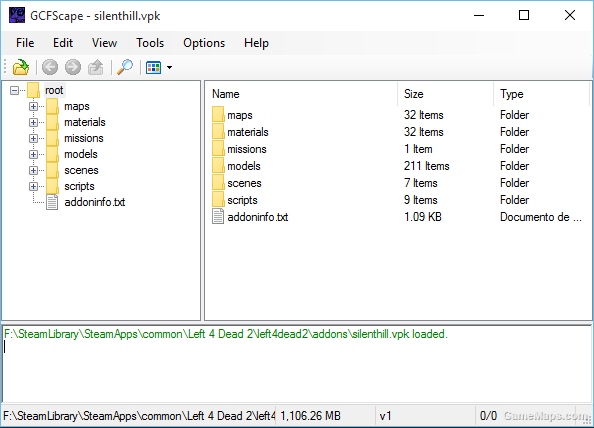The height and width of the screenshot is (428, 594).
Task: Click the 211 Items size cell
Action: pyautogui.click(x=427, y=166)
